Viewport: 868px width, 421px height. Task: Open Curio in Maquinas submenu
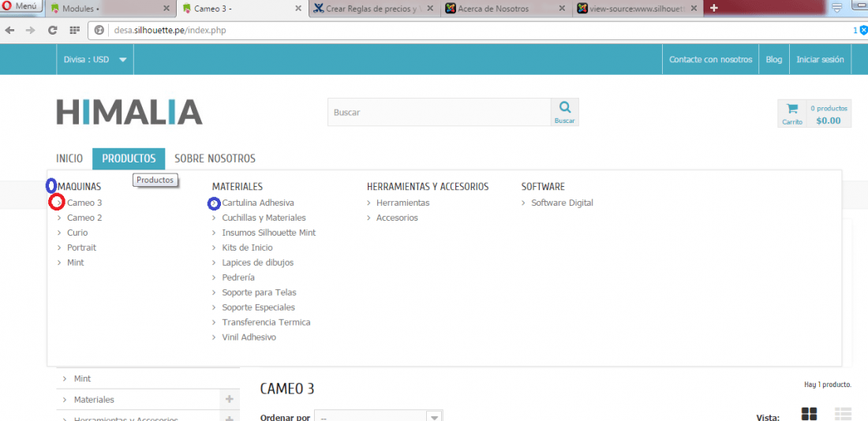pyautogui.click(x=77, y=233)
